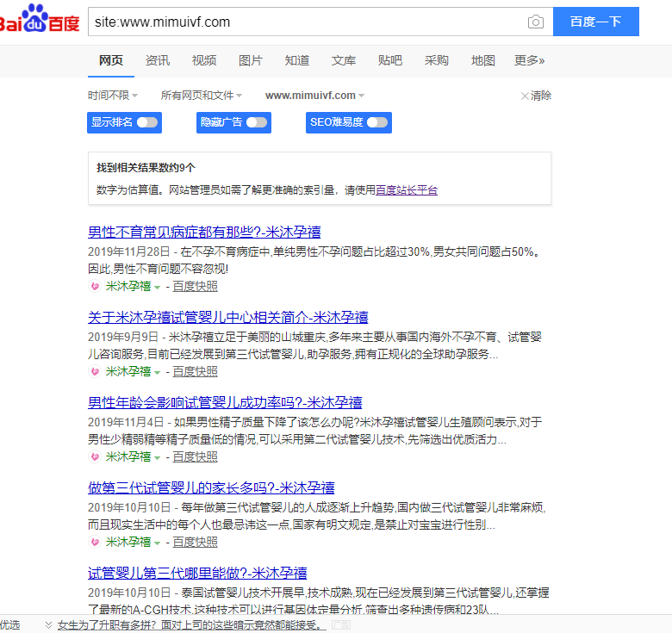Switch to the 图片 tab
The width and height of the screenshot is (672, 633).
[251, 60]
